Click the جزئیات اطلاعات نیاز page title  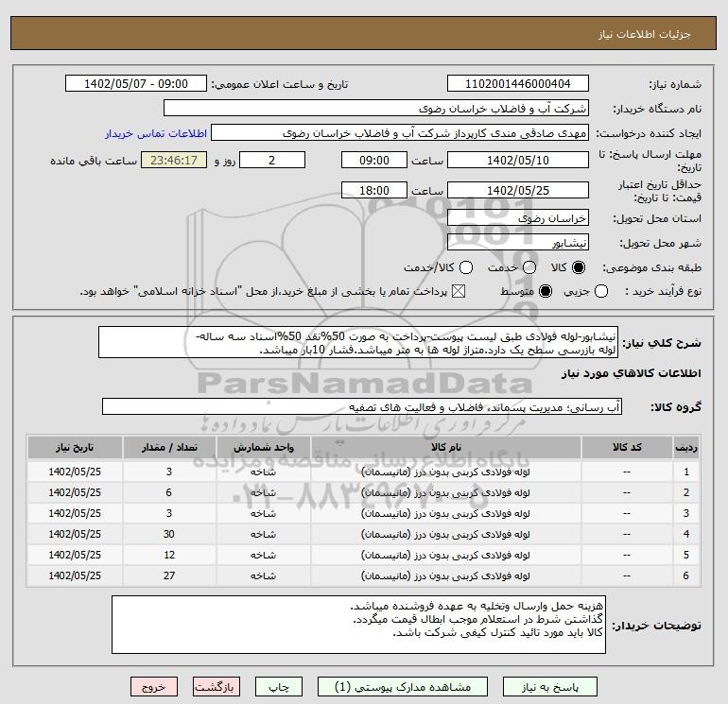click(645, 34)
